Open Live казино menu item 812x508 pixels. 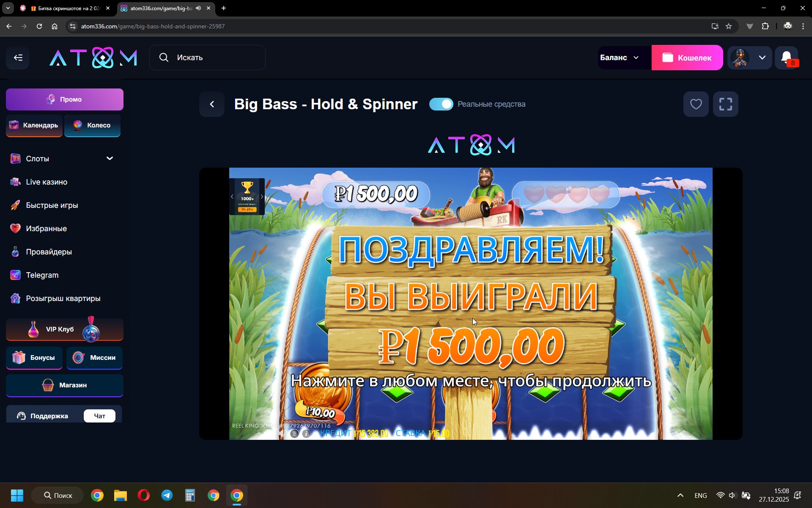pyautogui.click(x=47, y=182)
